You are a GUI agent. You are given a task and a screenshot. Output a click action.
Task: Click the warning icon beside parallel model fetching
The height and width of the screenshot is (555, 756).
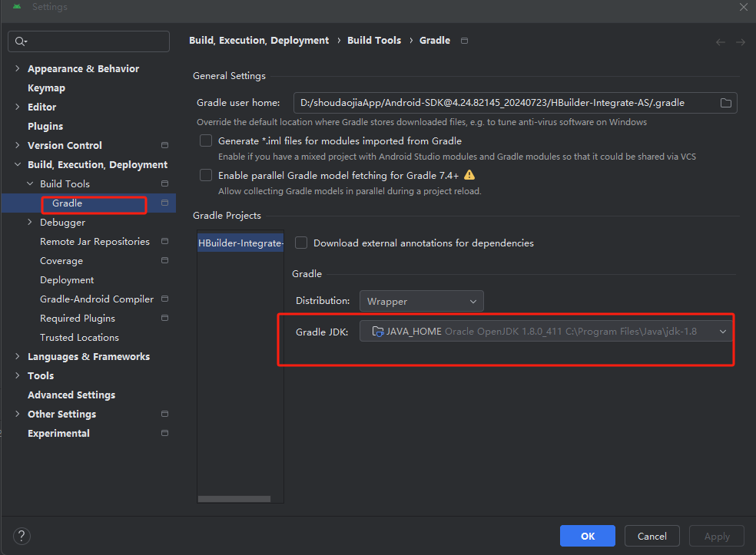coord(469,175)
